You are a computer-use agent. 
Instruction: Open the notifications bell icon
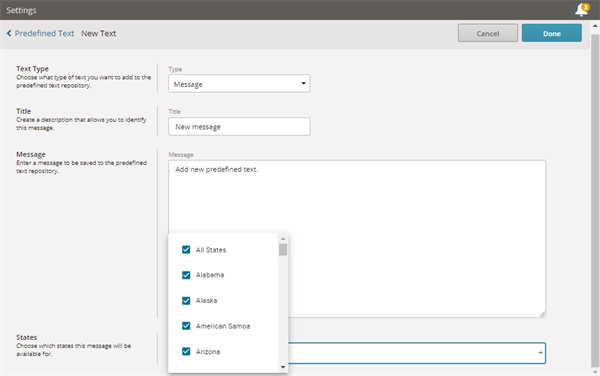click(582, 10)
